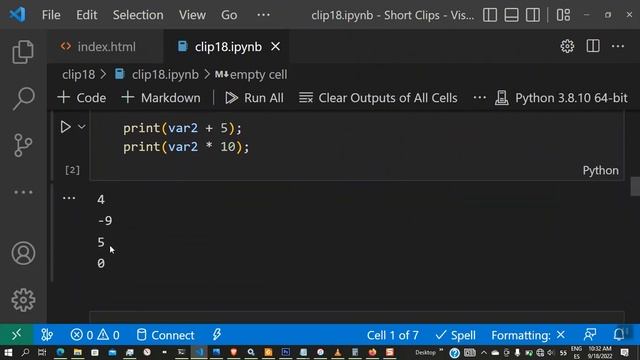
Task: Open notifications bell in status bar
Action: pos(619,335)
